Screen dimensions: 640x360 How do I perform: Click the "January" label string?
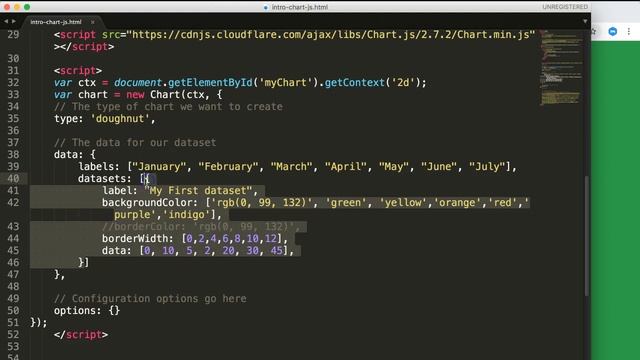tap(159, 167)
